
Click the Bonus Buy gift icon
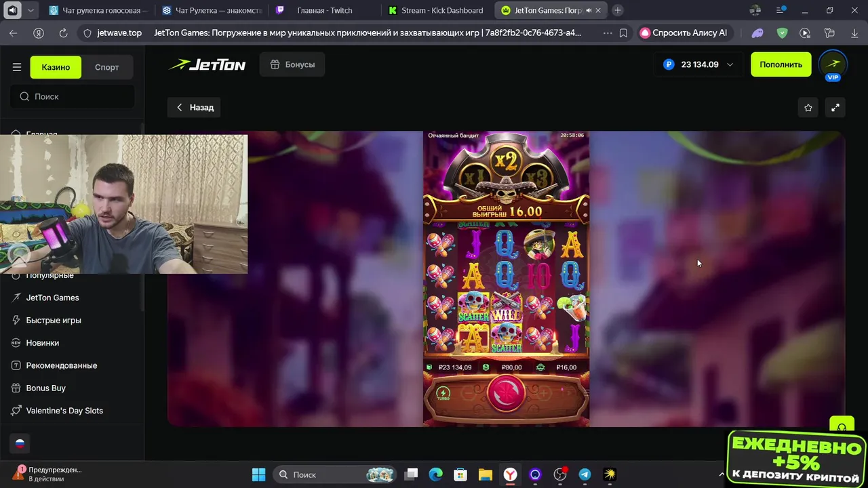(16, 388)
